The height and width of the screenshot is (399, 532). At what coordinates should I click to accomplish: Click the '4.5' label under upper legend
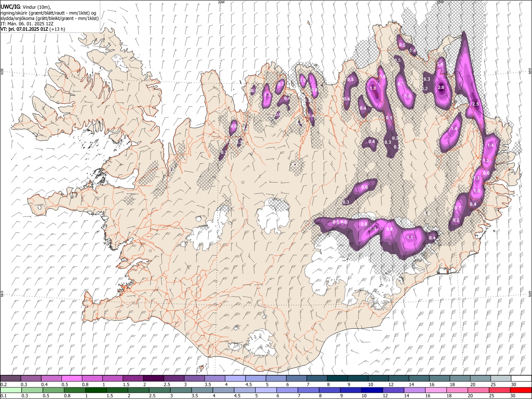coord(249,384)
